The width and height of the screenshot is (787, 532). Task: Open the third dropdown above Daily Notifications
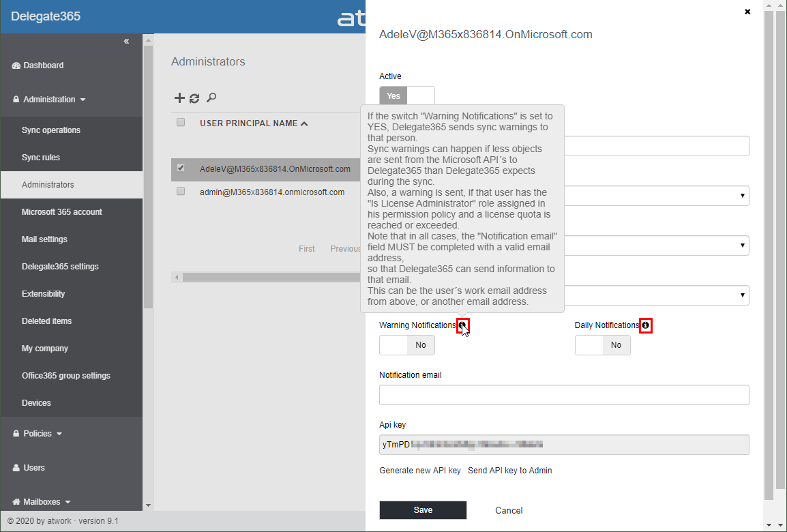tap(657, 295)
